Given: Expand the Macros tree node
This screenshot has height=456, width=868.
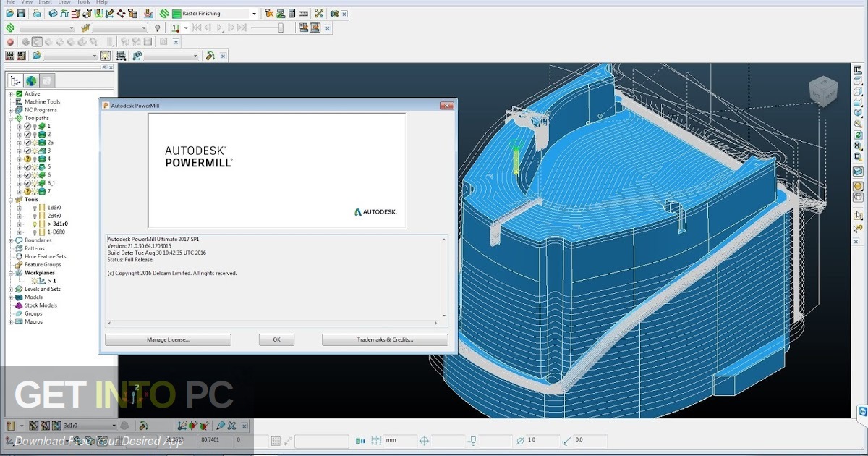Looking at the screenshot, I should [11, 321].
